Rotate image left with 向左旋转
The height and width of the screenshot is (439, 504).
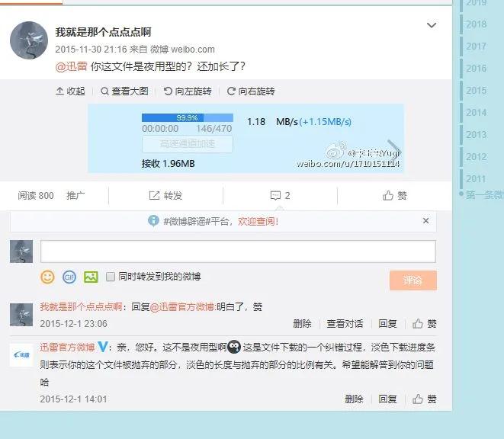point(188,91)
